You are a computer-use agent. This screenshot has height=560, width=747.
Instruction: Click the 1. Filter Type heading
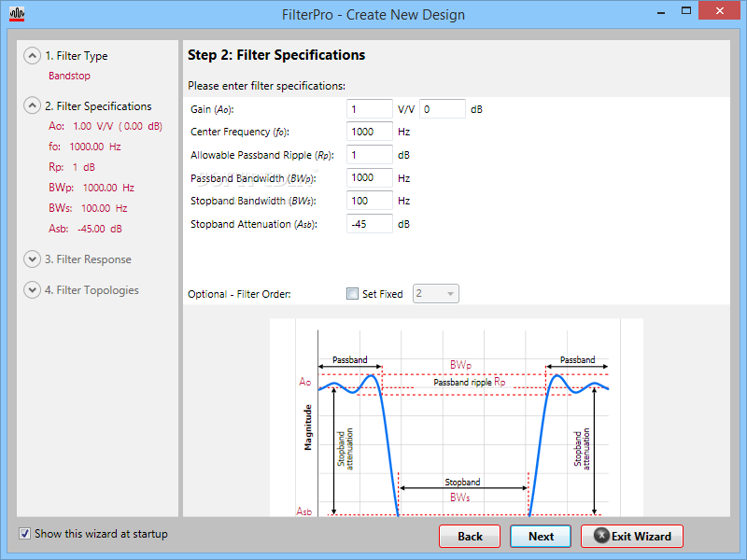[x=77, y=56]
